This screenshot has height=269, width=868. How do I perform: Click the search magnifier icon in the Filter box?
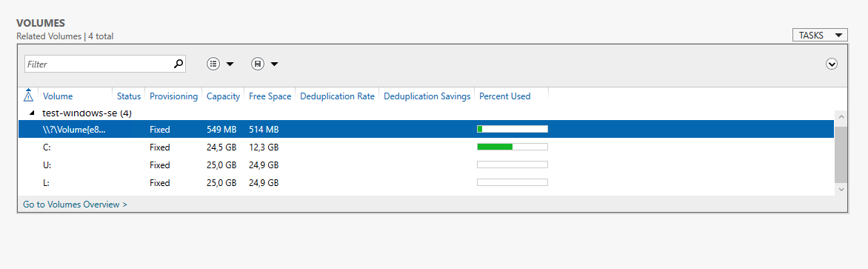click(x=178, y=64)
